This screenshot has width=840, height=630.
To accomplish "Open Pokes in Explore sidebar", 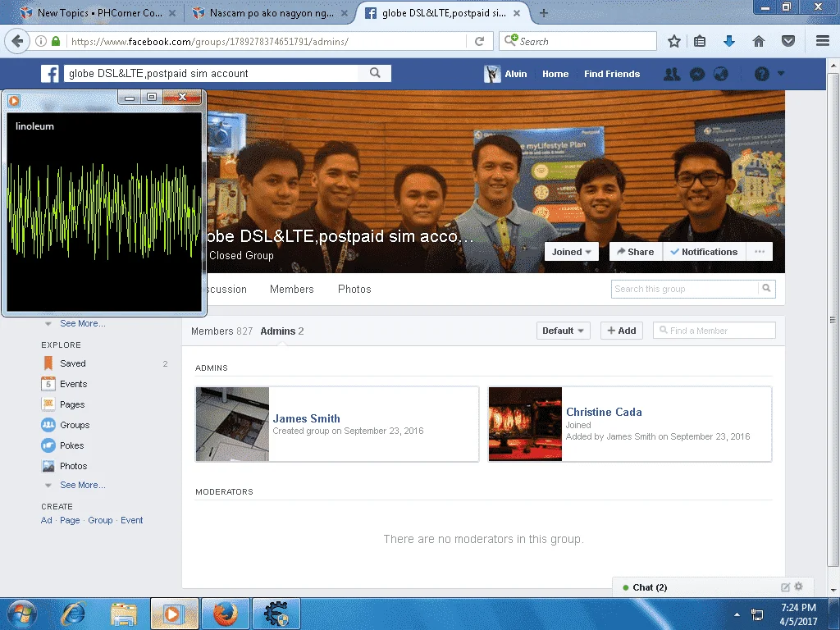I will pos(72,445).
